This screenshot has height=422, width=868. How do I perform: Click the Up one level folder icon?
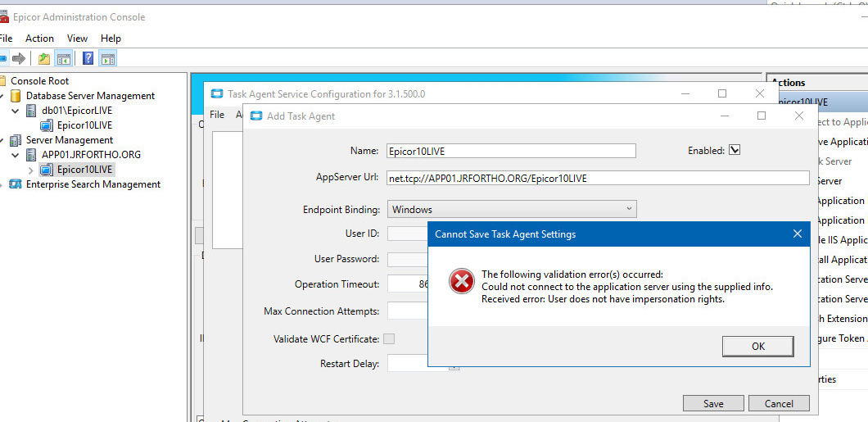click(x=44, y=58)
